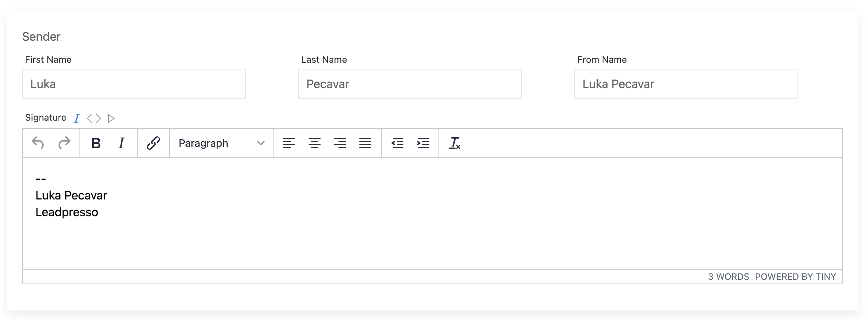
Task: Undo the last edit in signature editor
Action: click(x=38, y=143)
